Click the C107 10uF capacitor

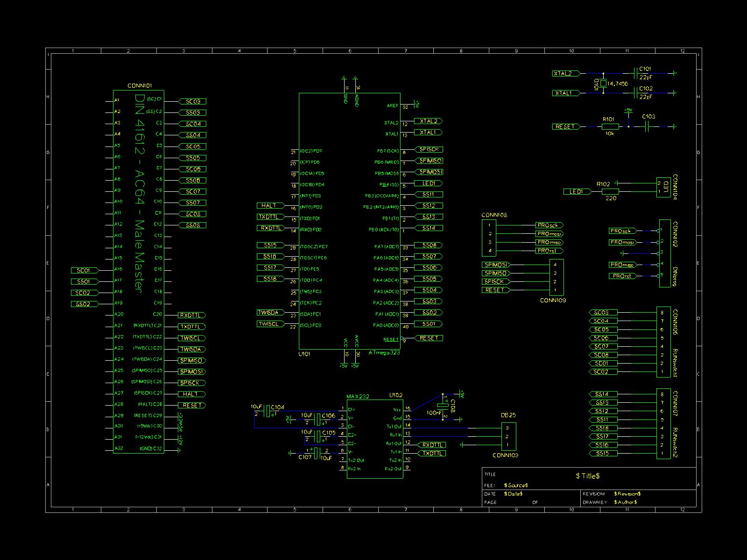(x=316, y=453)
